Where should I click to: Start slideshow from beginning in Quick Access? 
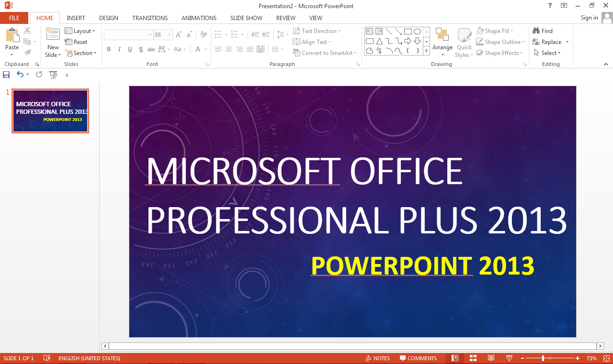(53, 75)
